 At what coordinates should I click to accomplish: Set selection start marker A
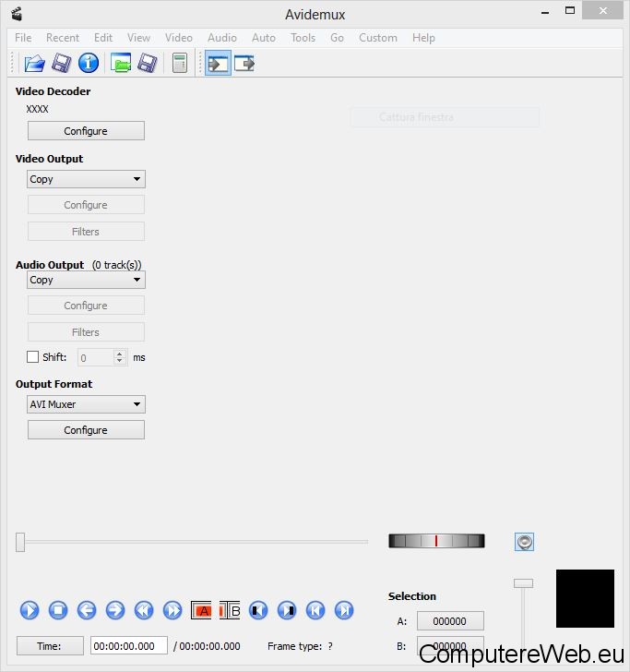201,610
